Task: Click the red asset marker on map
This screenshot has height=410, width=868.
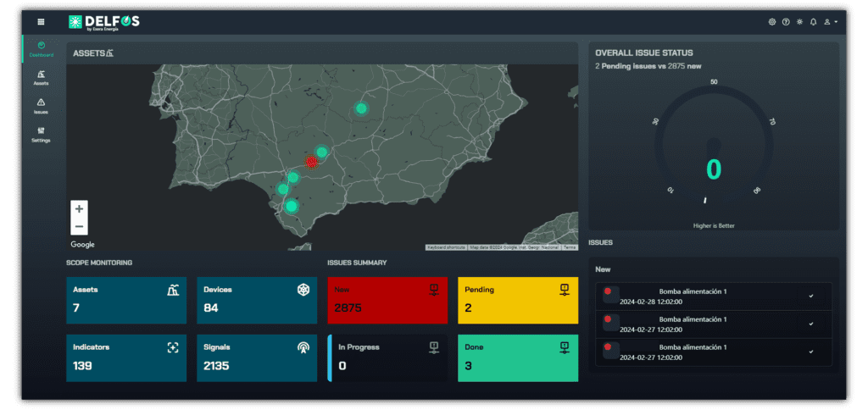Action: pos(310,162)
